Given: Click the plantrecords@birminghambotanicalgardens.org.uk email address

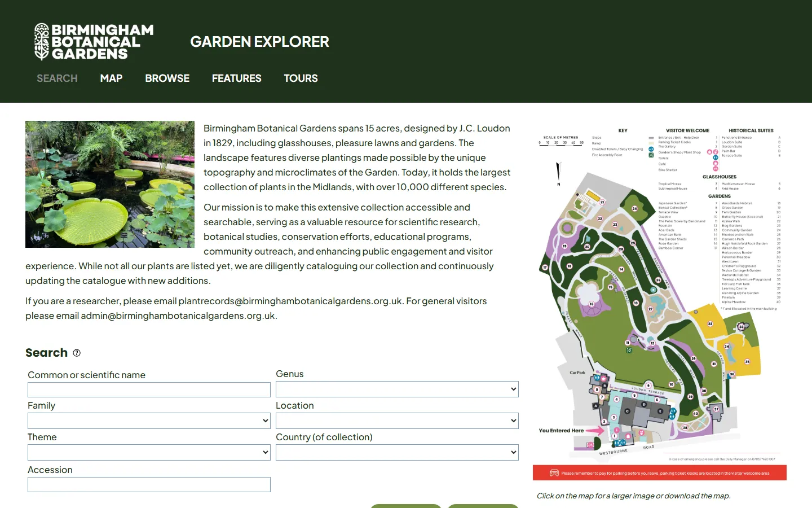Looking at the screenshot, I should pyautogui.click(x=290, y=301).
